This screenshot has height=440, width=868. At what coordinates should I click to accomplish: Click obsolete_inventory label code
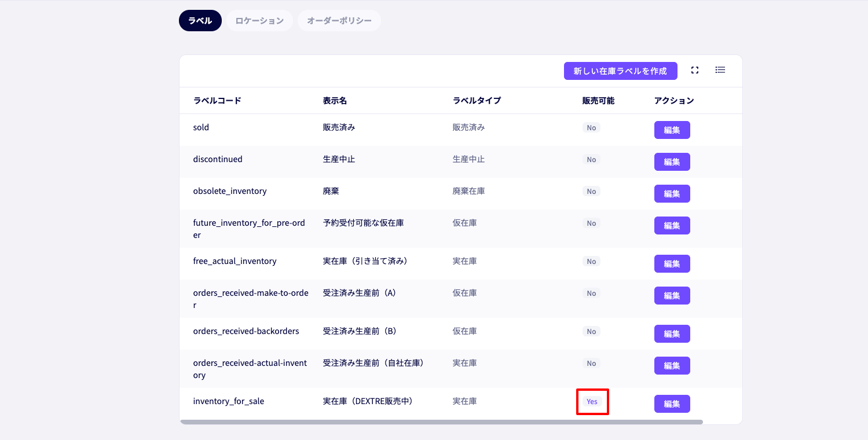(x=230, y=191)
